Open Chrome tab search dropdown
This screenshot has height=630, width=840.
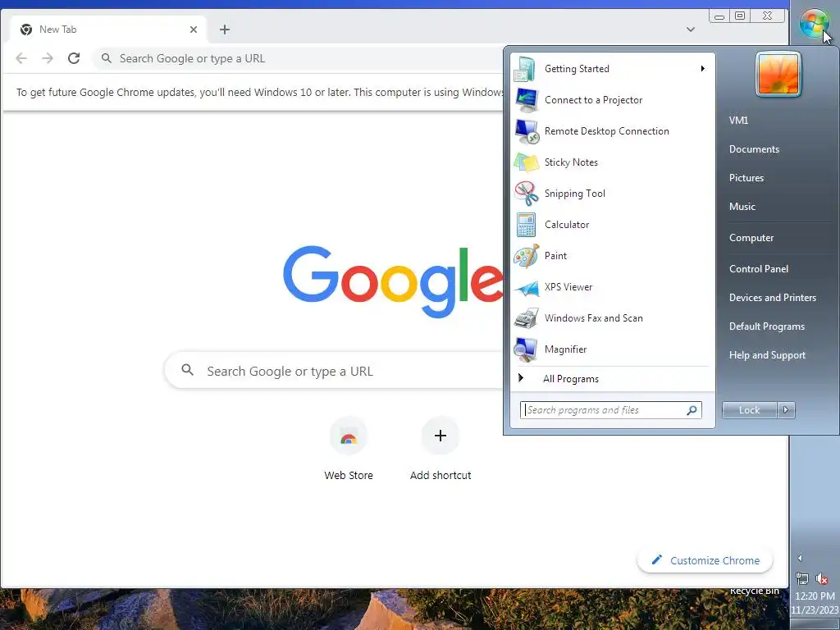(x=691, y=30)
